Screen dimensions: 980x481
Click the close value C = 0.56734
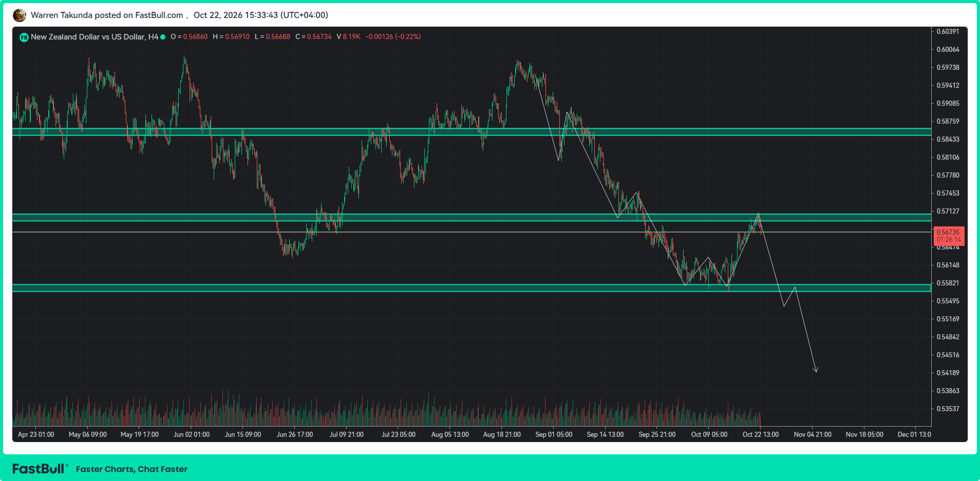313,37
